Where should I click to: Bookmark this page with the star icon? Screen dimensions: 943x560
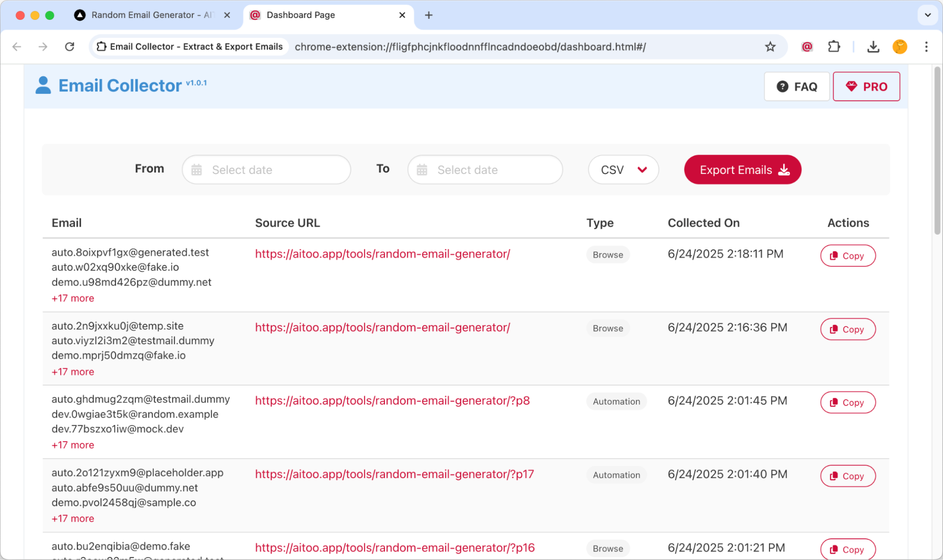(x=770, y=47)
